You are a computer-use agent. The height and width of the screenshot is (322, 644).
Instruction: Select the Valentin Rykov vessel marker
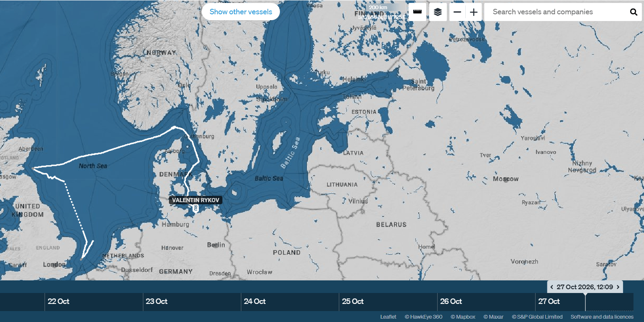(195, 208)
